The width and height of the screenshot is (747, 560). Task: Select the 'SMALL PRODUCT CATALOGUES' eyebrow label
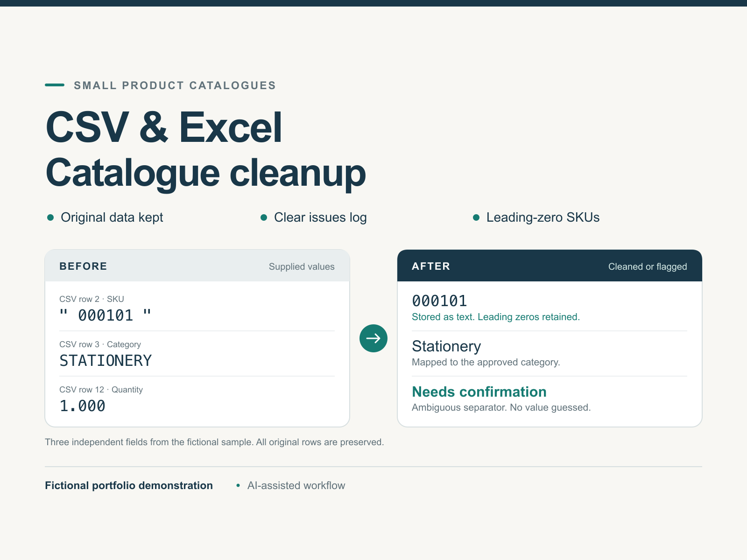175,85
